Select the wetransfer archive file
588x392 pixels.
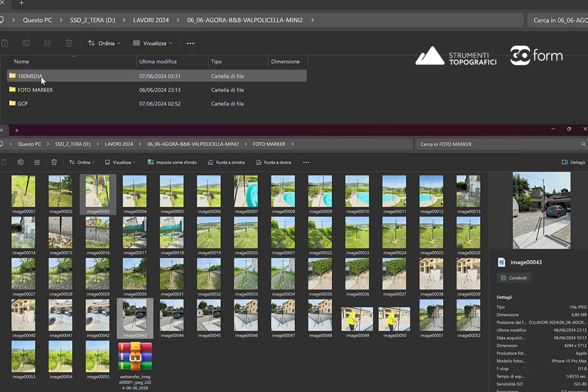(x=135, y=367)
